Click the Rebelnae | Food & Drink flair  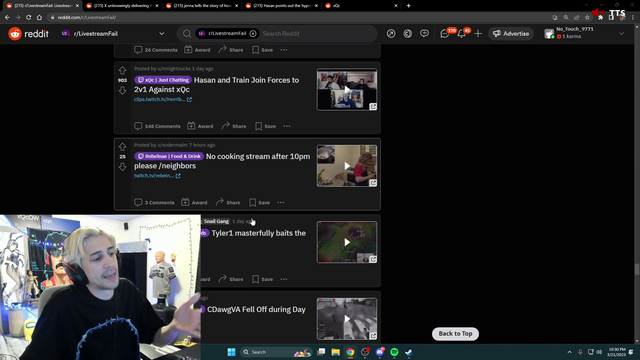click(x=169, y=156)
